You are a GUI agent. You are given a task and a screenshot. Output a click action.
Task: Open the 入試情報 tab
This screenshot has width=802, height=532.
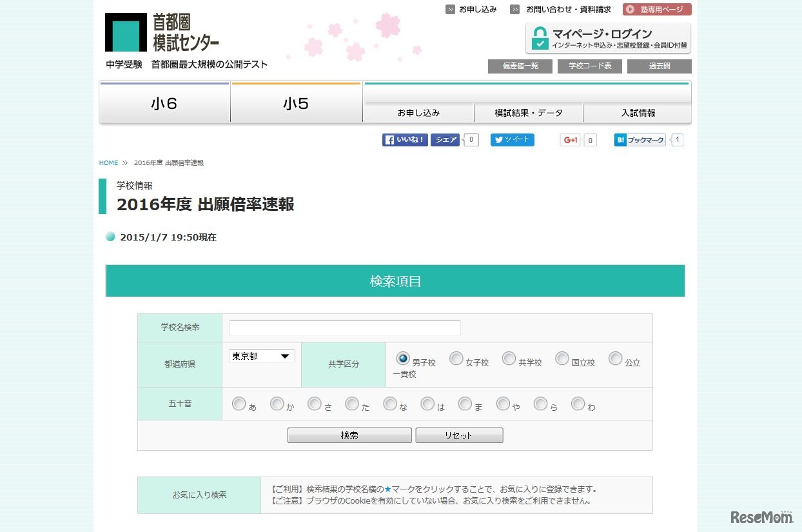637,112
